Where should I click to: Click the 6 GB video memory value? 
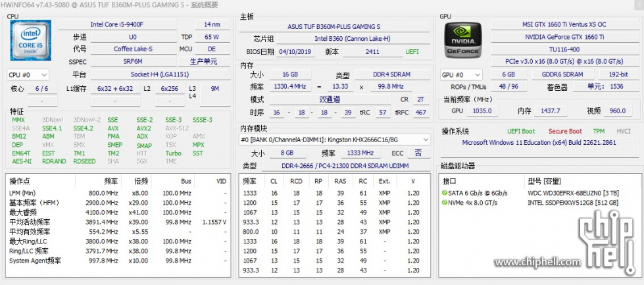508,75
